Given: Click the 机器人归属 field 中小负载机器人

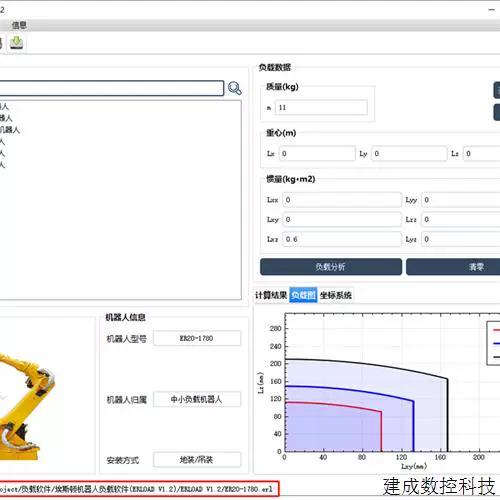Looking at the screenshot, I should (x=197, y=399).
